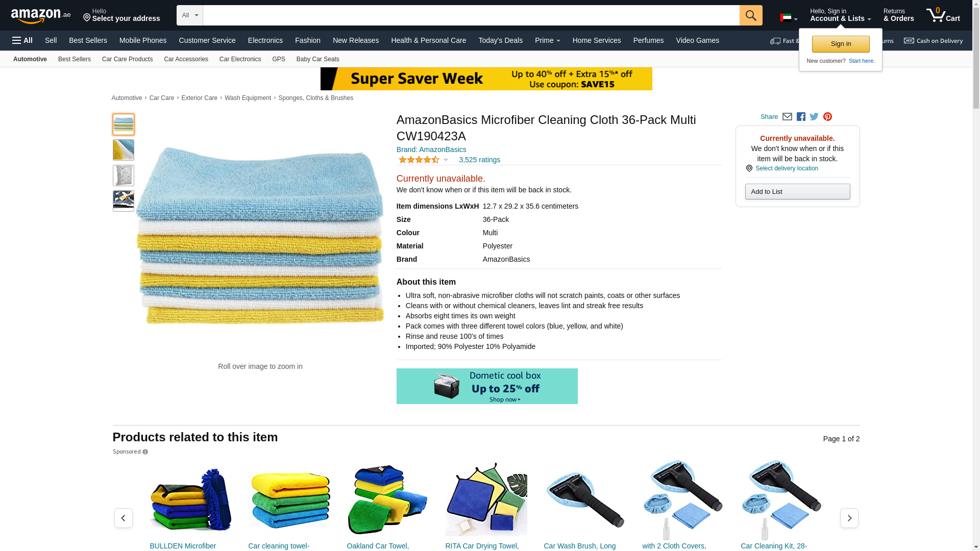The height and width of the screenshot is (551, 980).
Task: Click the search magnifier button
Action: (750, 15)
